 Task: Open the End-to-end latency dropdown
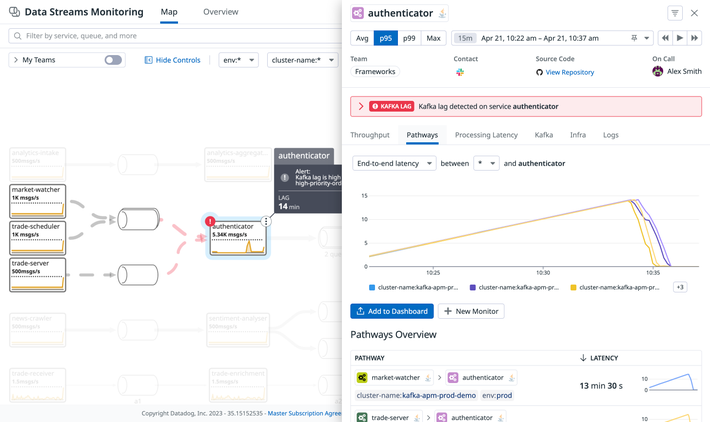(x=394, y=163)
